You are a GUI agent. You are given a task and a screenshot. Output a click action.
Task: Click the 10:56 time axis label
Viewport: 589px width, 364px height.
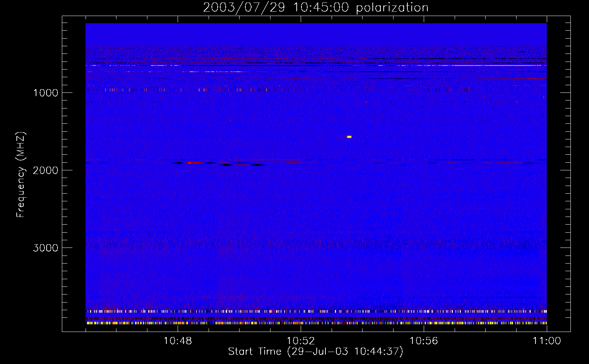click(424, 341)
